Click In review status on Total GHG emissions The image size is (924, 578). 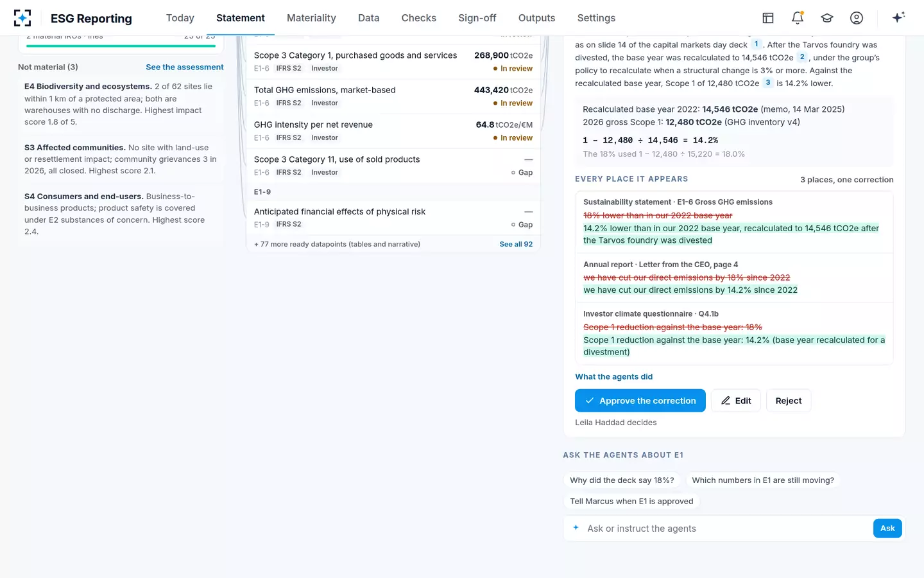point(513,103)
